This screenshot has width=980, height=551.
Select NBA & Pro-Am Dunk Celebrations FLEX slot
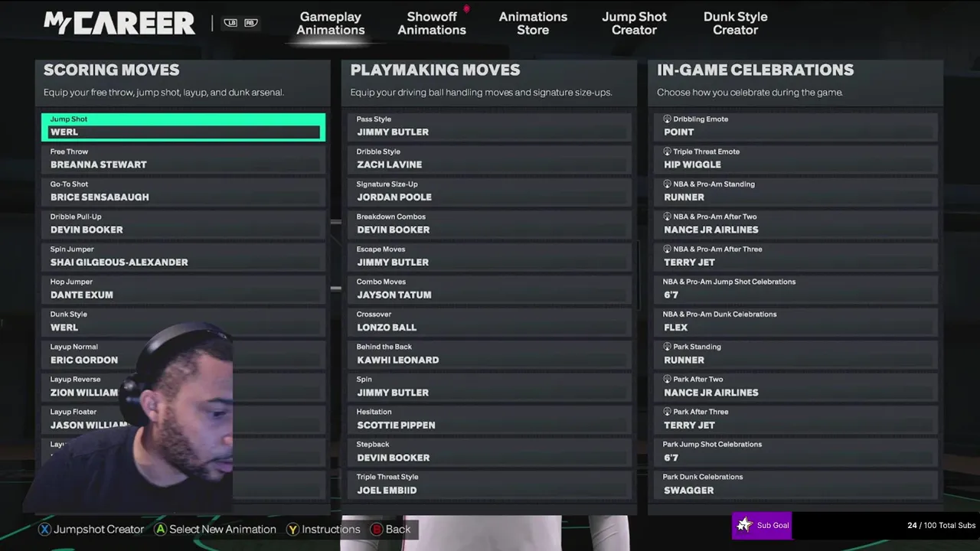[x=796, y=322]
